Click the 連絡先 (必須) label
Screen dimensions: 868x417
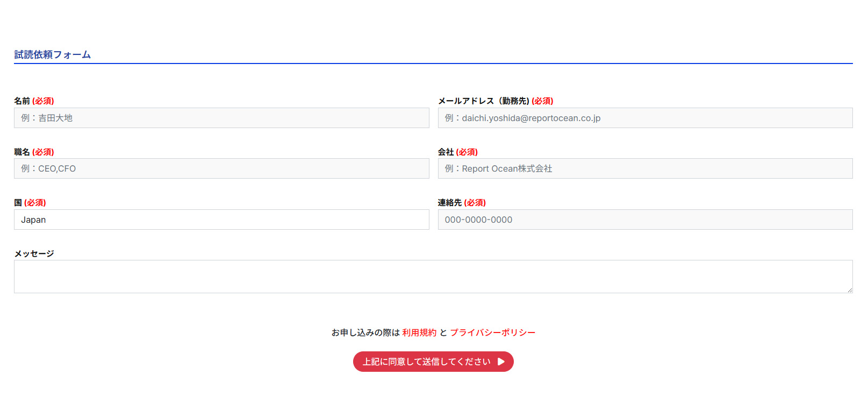(x=462, y=202)
